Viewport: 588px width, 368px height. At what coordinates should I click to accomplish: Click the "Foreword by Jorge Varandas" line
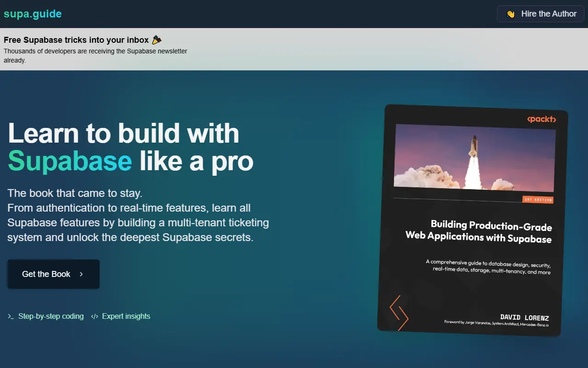point(497,323)
